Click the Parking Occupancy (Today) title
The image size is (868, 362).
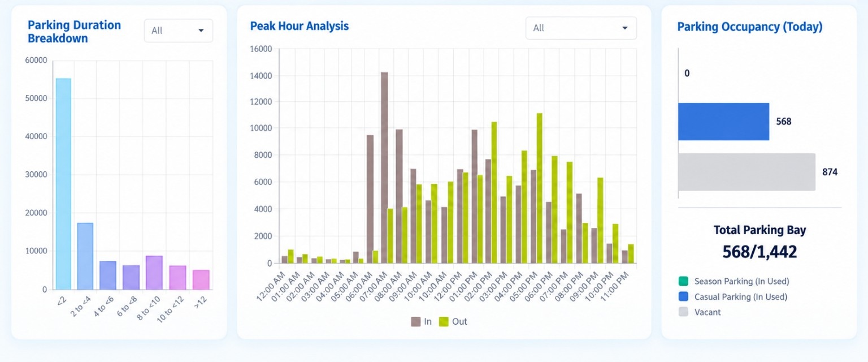click(750, 27)
